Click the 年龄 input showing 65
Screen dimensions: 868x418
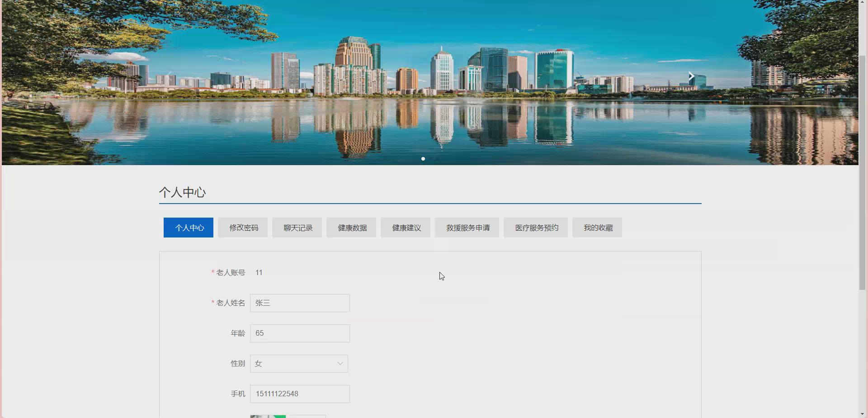(300, 333)
